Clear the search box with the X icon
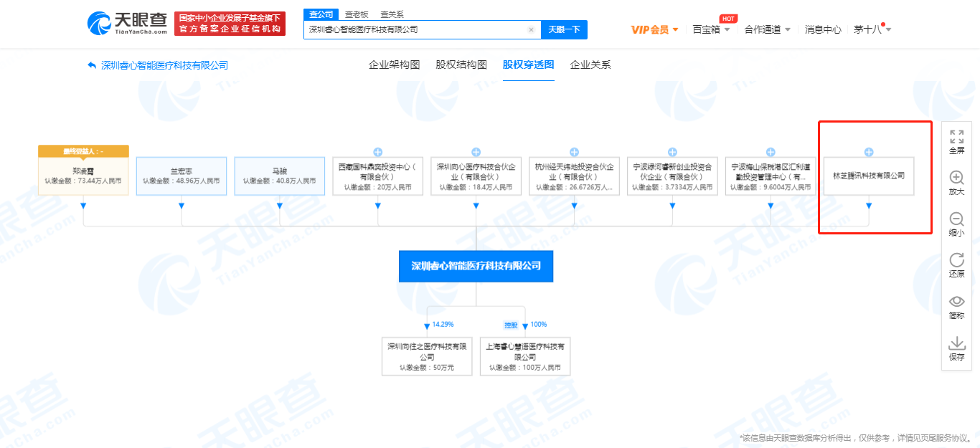Screen dimensions: 980x448 click(x=531, y=29)
